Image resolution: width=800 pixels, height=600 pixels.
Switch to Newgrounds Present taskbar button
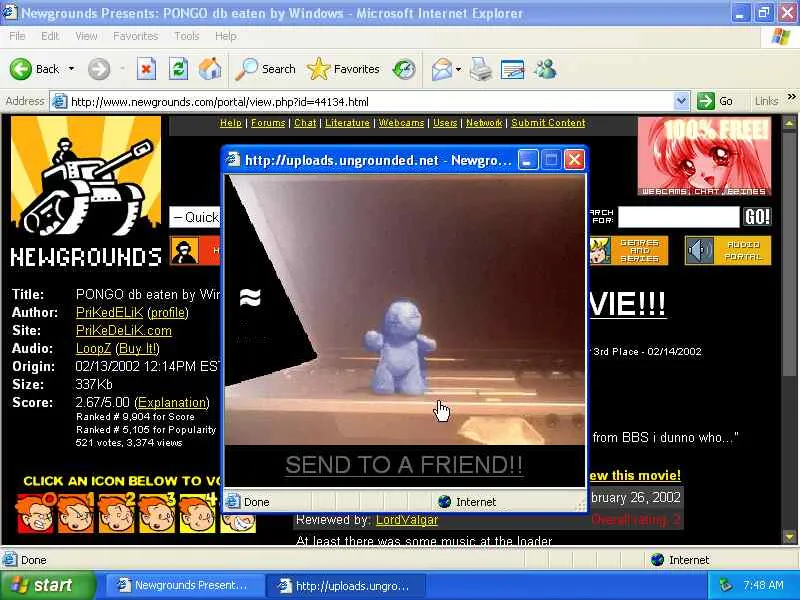(185, 585)
